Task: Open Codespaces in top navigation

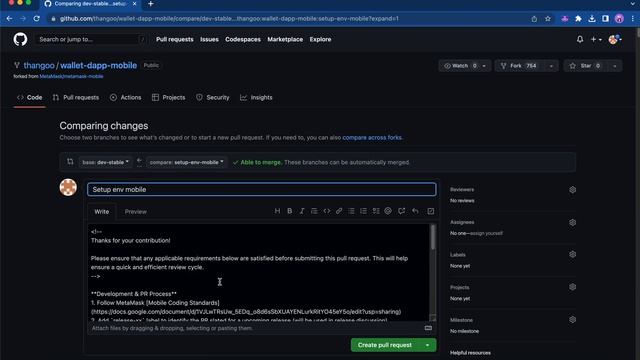Action: [x=243, y=40]
